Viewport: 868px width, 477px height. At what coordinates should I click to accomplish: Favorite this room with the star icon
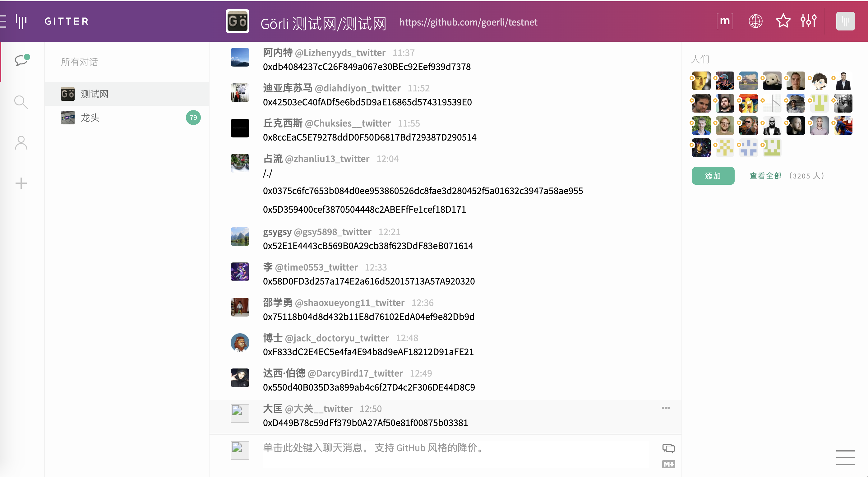tap(783, 21)
